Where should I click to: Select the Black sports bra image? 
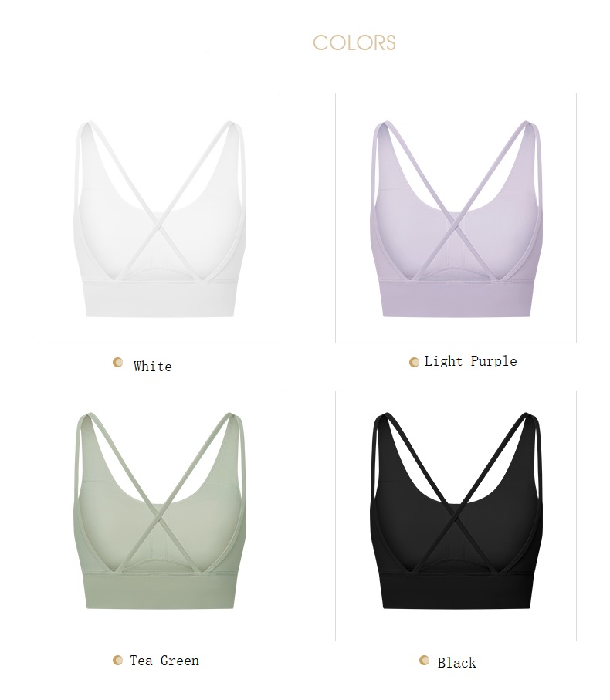[x=456, y=516]
